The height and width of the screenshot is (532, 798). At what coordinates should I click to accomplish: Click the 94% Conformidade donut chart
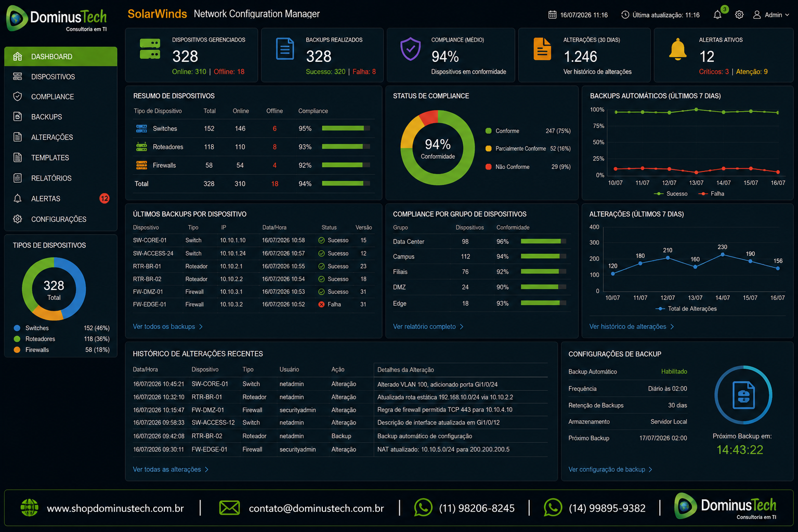(438, 148)
